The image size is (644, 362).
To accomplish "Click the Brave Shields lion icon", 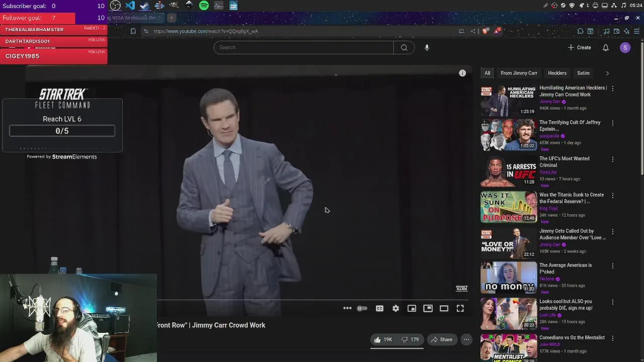I will (x=485, y=31).
